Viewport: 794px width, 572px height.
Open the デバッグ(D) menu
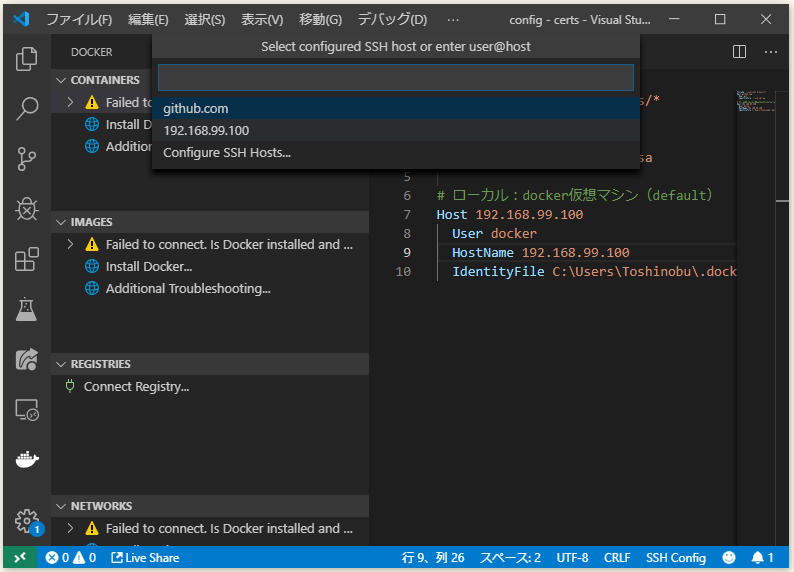pyautogui.click(x=392, y=19)
